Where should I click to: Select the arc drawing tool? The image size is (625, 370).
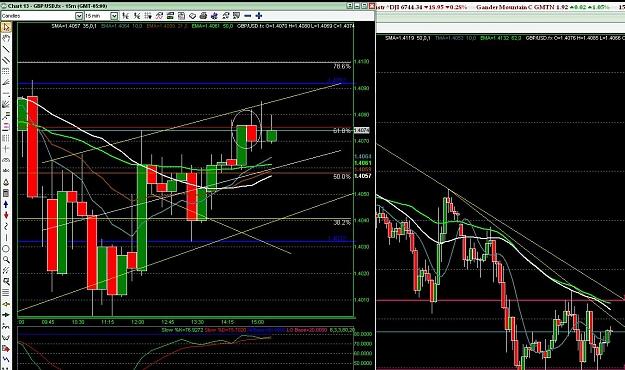[6, 160]
